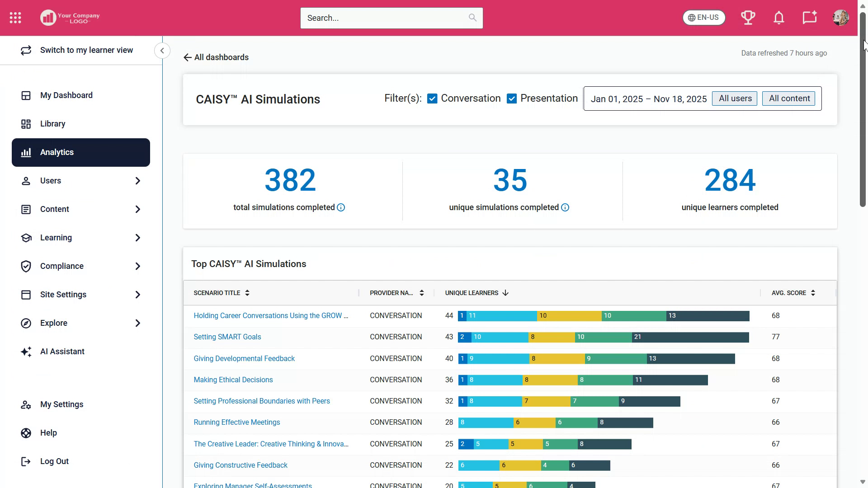
Task: Click dark bar segment of Making Ethical Decisions
Action: coord(670,380)
